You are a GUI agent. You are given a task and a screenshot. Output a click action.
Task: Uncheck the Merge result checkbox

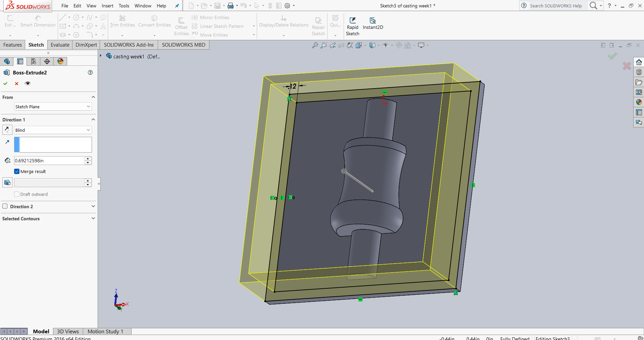click(x=17, y=171)
